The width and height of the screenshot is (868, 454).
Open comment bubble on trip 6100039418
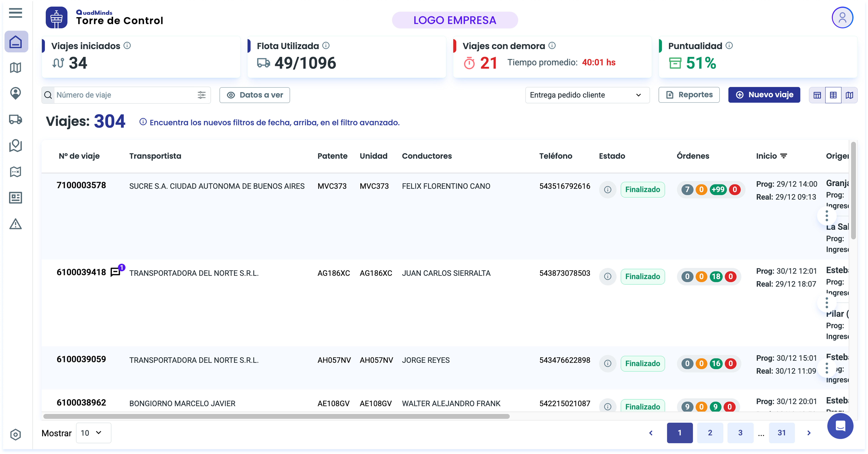pyautogui.click(x=116, y=272)
